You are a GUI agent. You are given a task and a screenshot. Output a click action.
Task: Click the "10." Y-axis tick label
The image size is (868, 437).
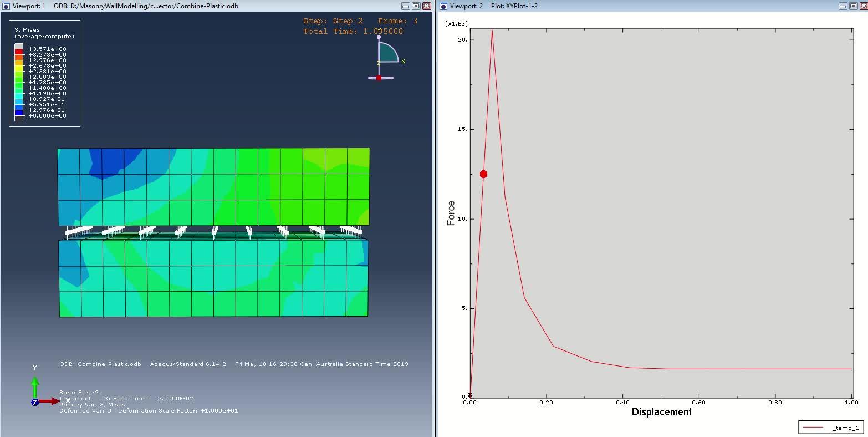463,219
